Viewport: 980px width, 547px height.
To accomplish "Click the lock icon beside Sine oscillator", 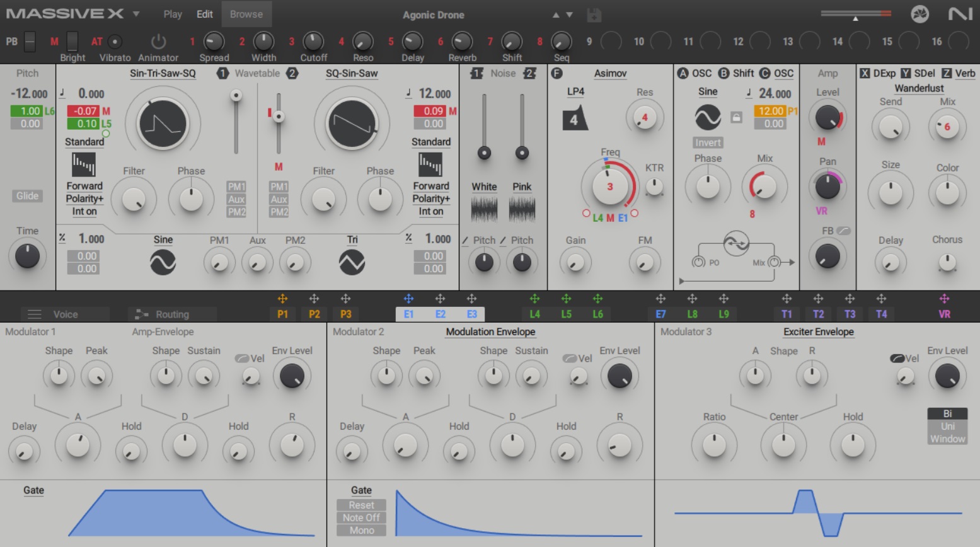I will pyautogui.click(x=735, y=117).
